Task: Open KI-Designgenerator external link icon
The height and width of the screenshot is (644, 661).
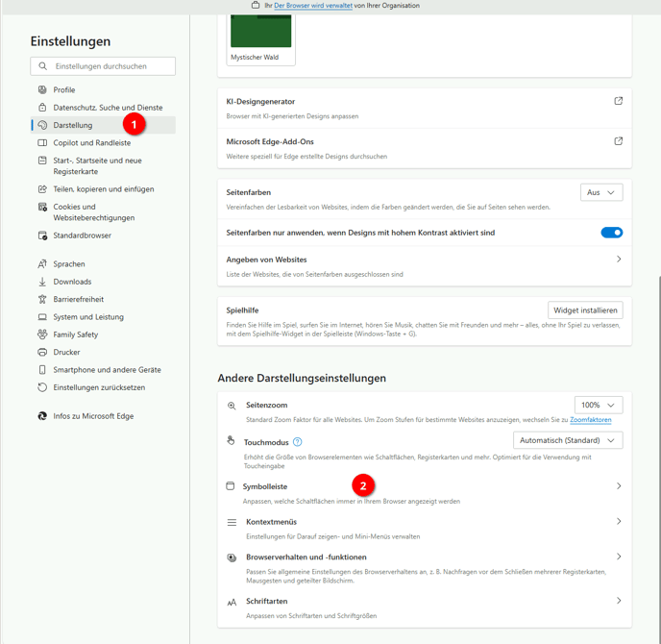Action: pyautogui.click(x=618, y=101)
